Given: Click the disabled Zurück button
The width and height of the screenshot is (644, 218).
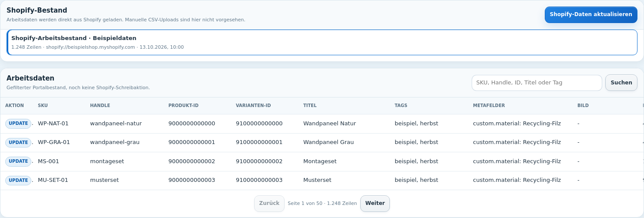Looking at the screenshot, I should point(269,203).
